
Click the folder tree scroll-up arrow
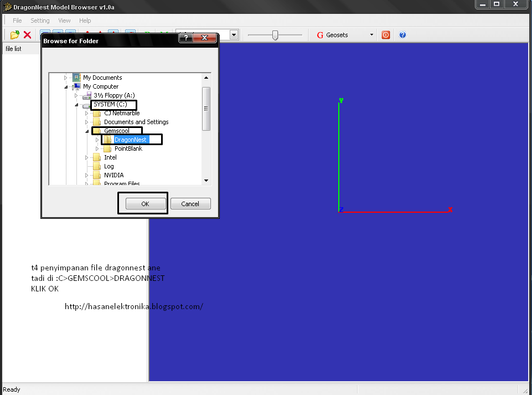point(206,78)
